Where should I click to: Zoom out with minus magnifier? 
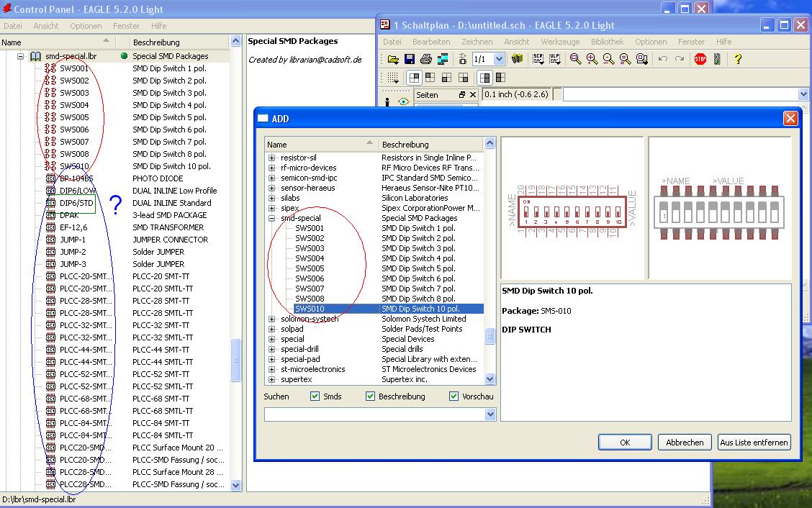pos(608,59)
